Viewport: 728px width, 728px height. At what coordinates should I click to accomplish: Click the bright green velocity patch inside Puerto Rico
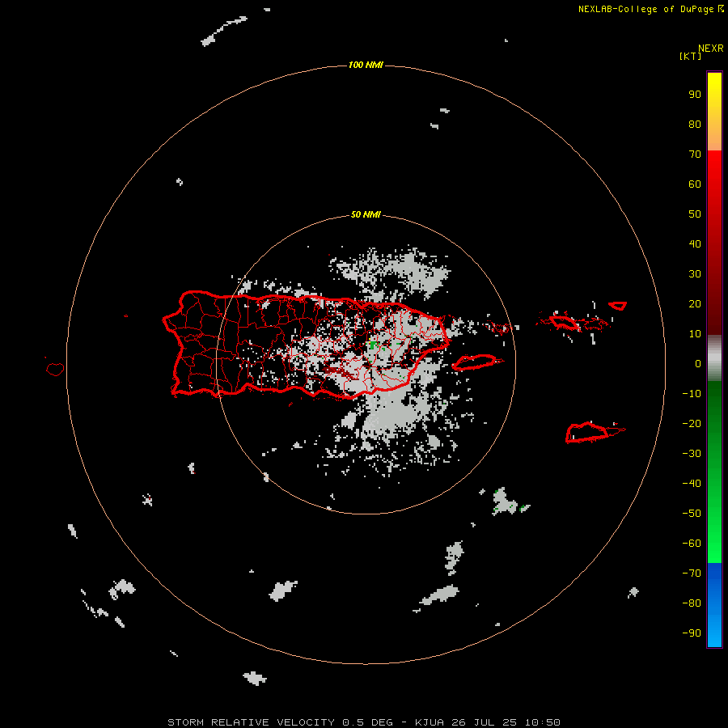coord(372,345)
